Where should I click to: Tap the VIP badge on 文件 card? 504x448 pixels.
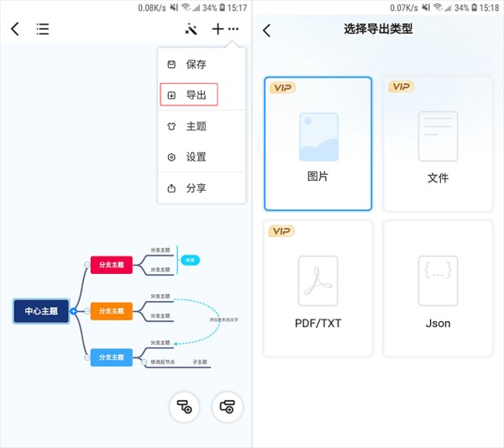coord(402,87)
